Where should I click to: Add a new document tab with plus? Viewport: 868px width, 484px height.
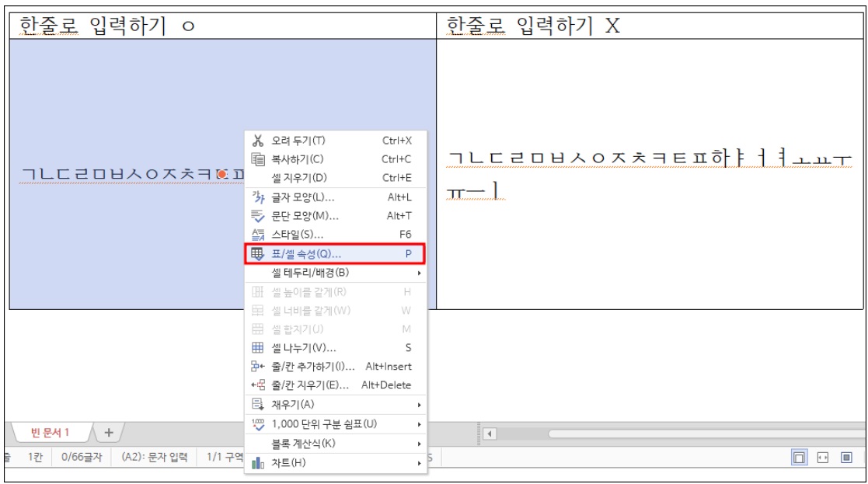(x=109, y=433)
